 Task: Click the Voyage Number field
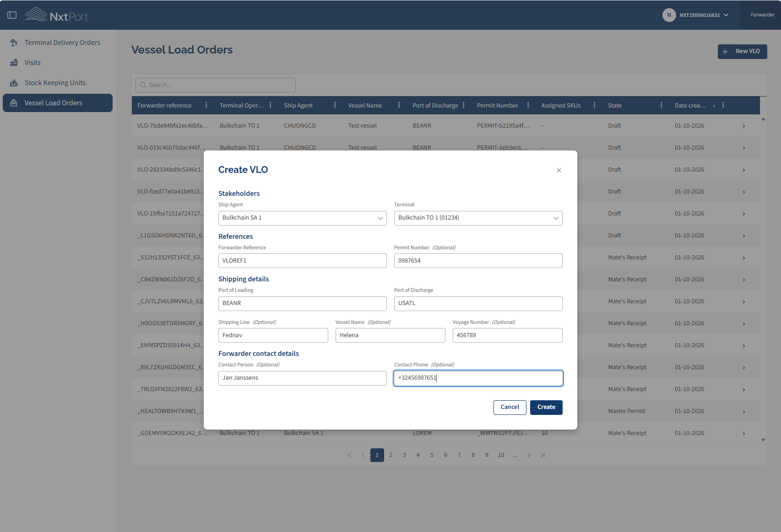pos(508,335)
